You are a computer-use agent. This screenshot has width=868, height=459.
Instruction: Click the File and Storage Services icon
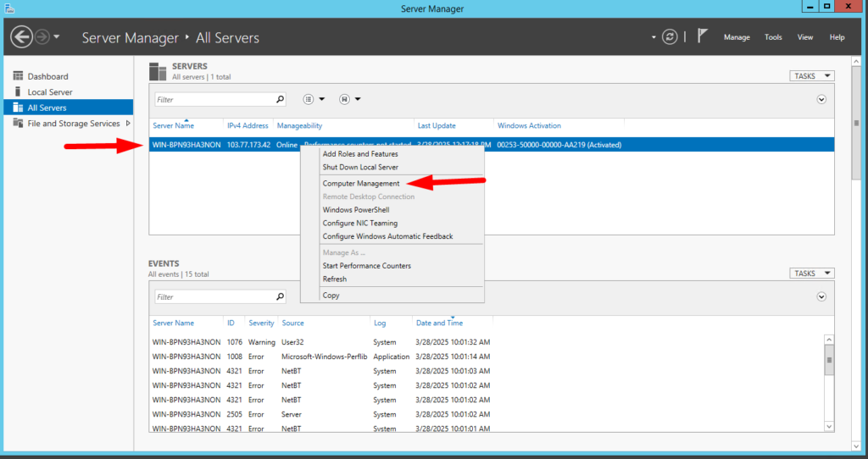coord(19,123)
